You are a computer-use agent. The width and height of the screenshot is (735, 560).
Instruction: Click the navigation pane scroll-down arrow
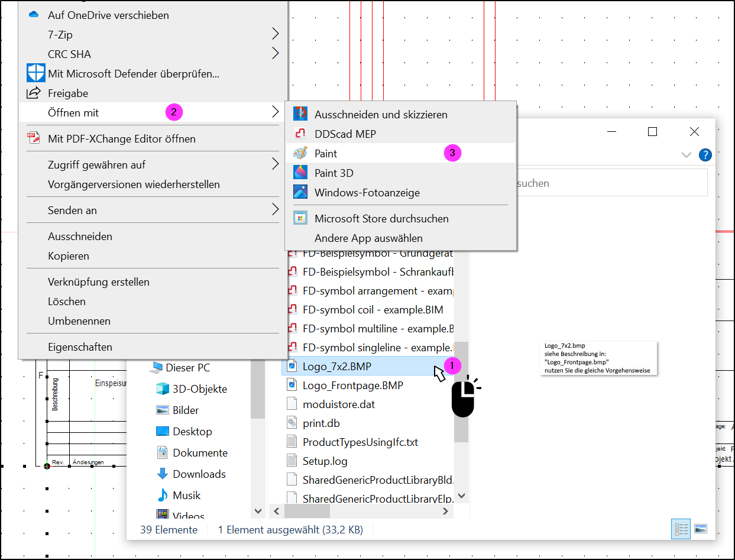(258, 510)
